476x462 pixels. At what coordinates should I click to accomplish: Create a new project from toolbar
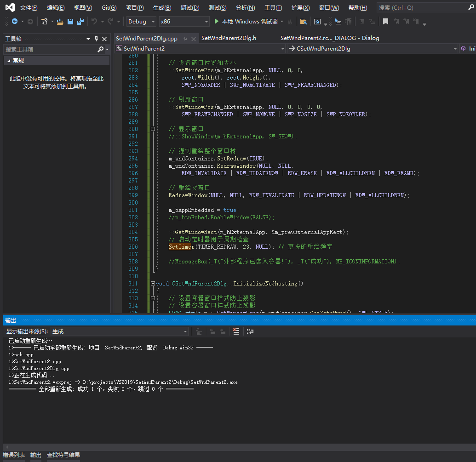click(x=44, y=21)
